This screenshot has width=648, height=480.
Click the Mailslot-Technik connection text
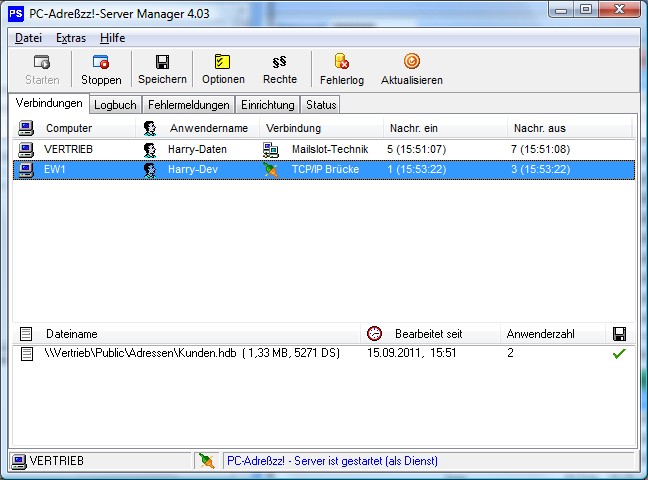tap(330, 149)
